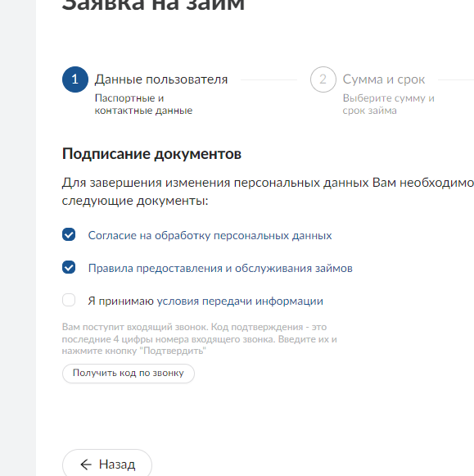Screen dimensions: 474x476
Task: Open "Правила предоставления и обслуживания займов" link
Action: (220, 269)
